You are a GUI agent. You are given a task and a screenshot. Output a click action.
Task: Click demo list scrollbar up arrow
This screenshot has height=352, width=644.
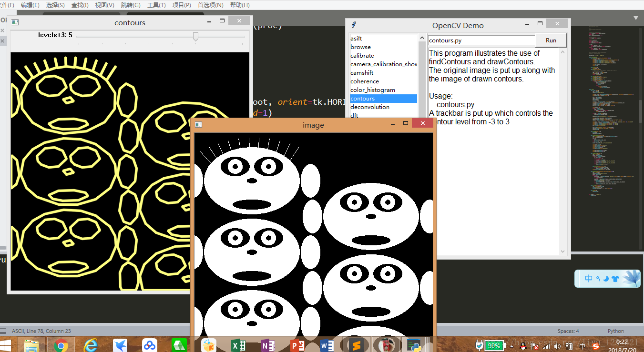(x=421, y=38)
